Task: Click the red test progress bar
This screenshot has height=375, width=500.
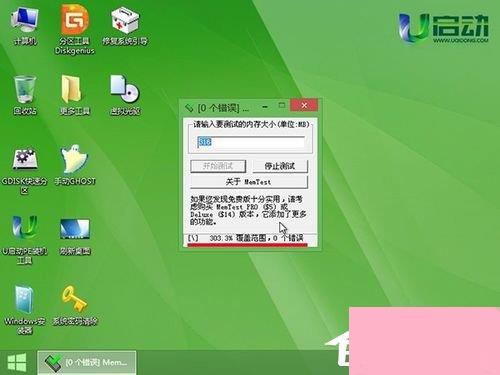Action: (247, 245)
